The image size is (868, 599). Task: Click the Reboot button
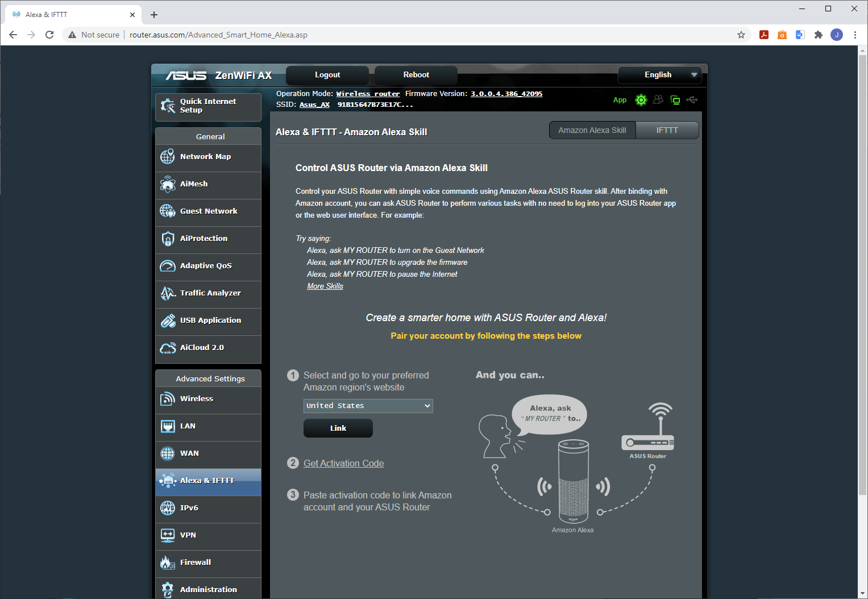[416, 75]
